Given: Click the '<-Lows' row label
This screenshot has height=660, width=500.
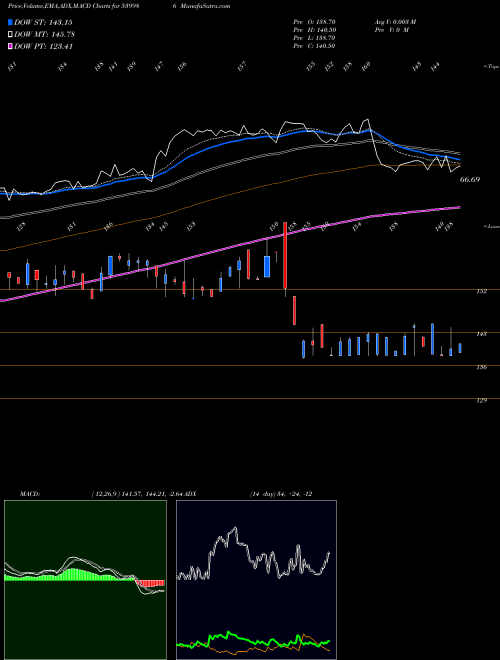Looking at the screenshot, I should point(491,226).
